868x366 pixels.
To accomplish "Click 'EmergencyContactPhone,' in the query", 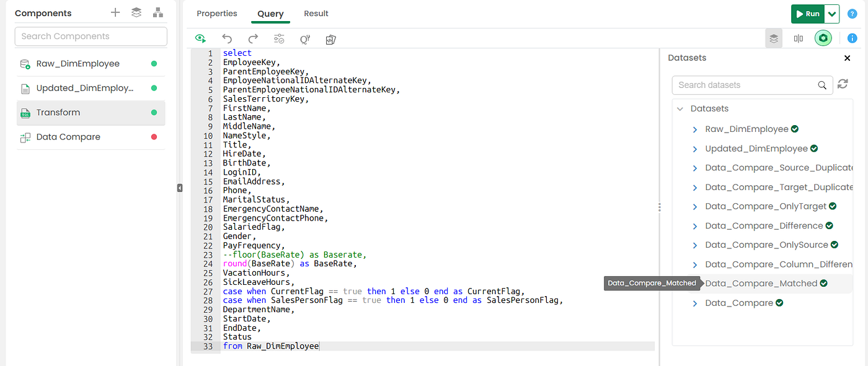I will (x=275, y=218).
